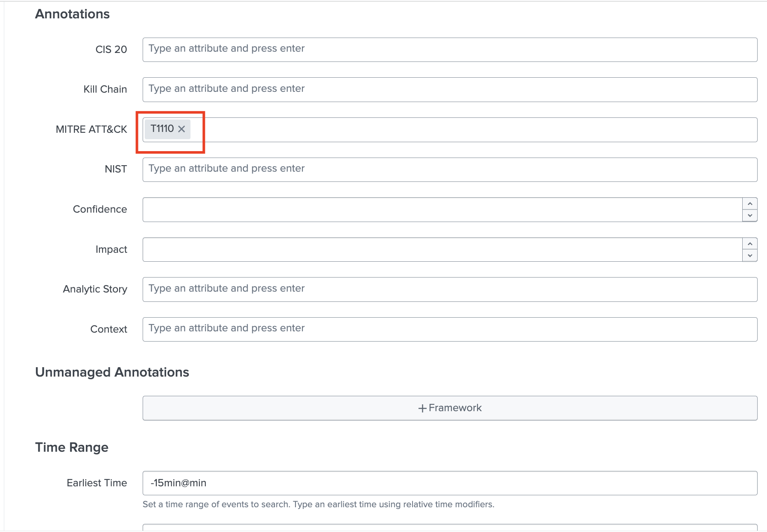This screenshot has height=532, width=767.
Task: Select the -15min@min time value
Action: pyautogui.click(x=178, y=483)
